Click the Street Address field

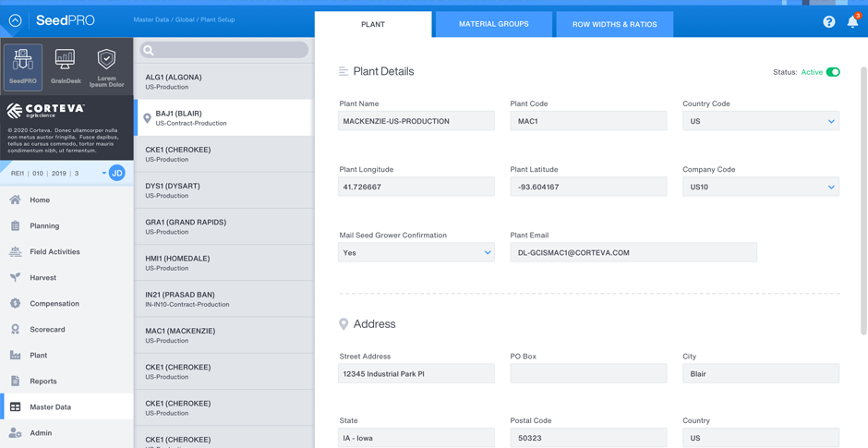click(416, 374)
